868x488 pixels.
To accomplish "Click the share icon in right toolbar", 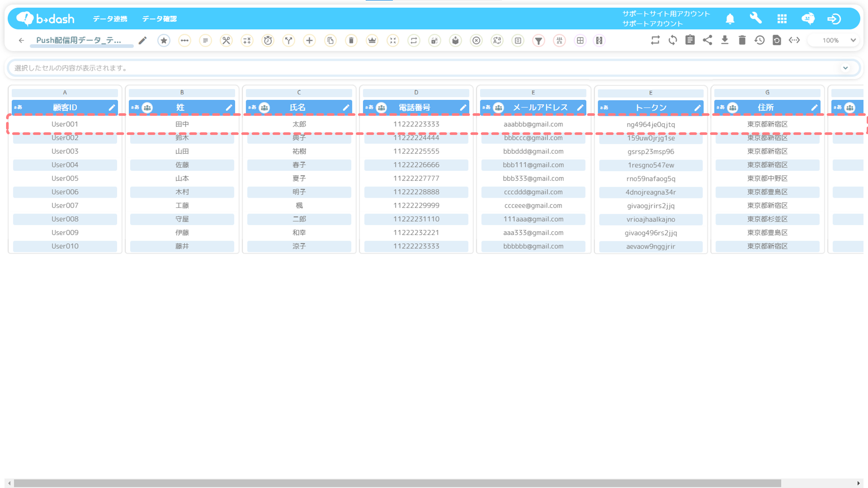I will (x=707, y=40).
